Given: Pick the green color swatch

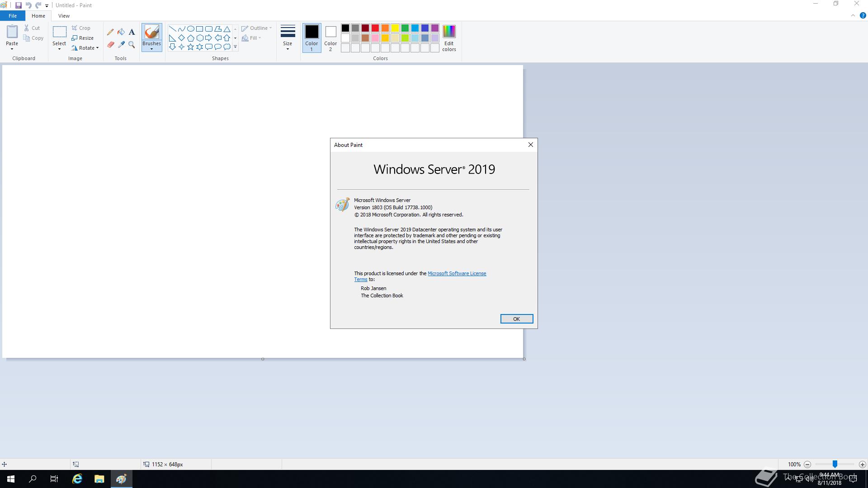Looking at the screenshot, I should pos(405,28).
